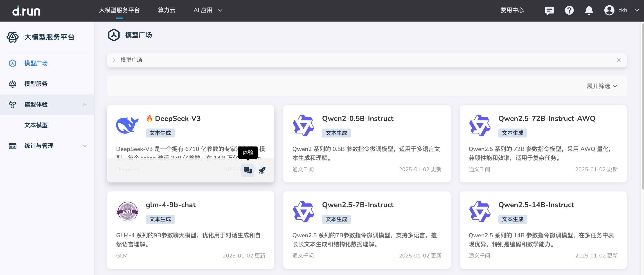Switch to the 算力云 top tab

(167, 10)
